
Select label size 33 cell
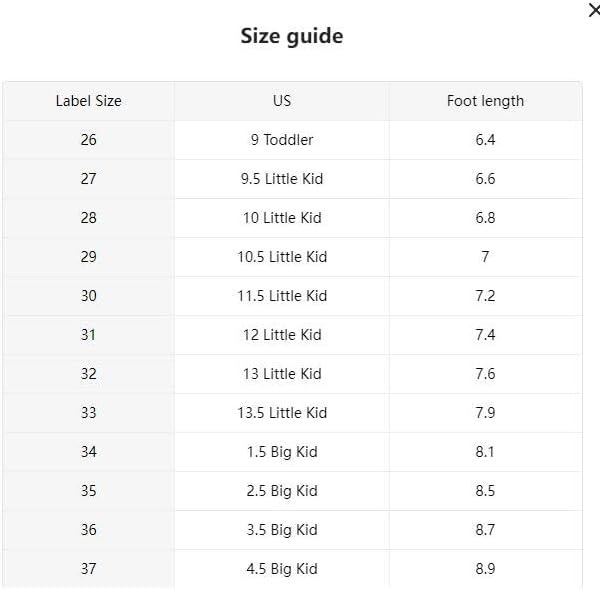(x=88, y=413)
